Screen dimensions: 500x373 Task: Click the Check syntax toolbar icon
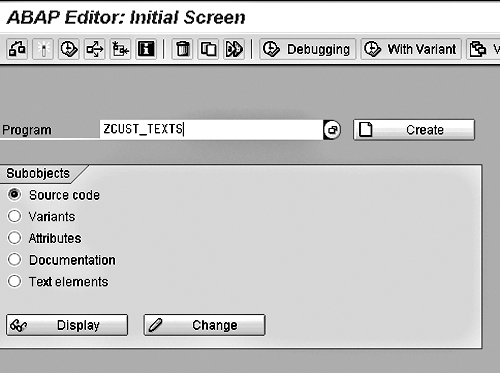(17, 49)
